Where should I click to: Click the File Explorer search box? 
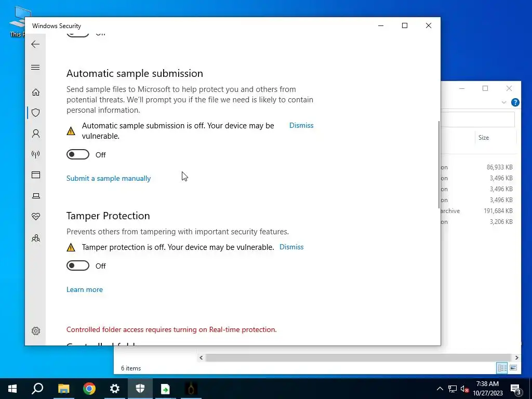[478, 120]
